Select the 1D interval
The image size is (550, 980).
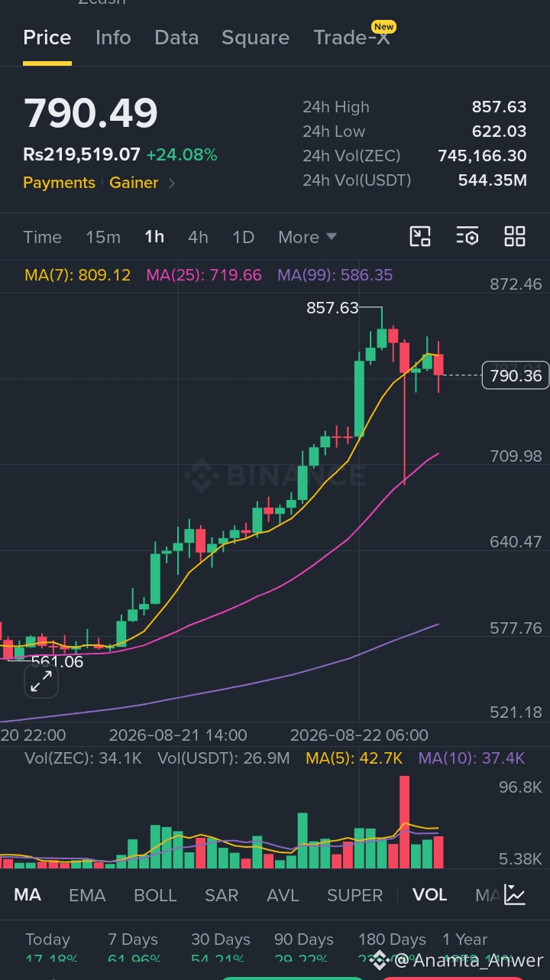point(243,237)
